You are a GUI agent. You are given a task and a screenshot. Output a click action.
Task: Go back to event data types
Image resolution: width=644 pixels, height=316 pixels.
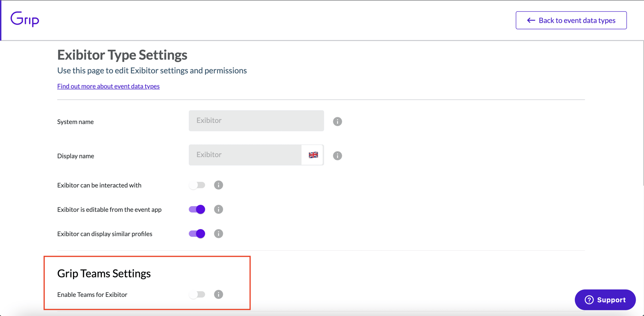(x=571, y=20)
